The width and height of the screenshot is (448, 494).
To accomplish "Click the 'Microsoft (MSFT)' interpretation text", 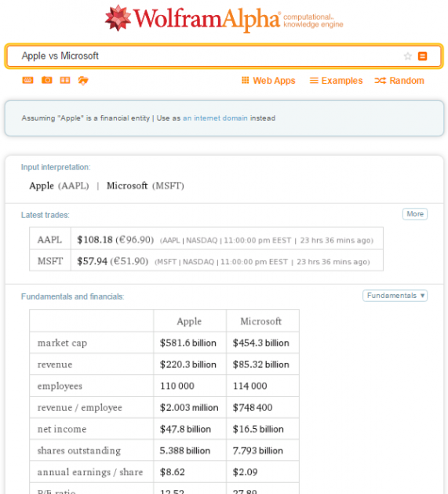I will point(145,186).
